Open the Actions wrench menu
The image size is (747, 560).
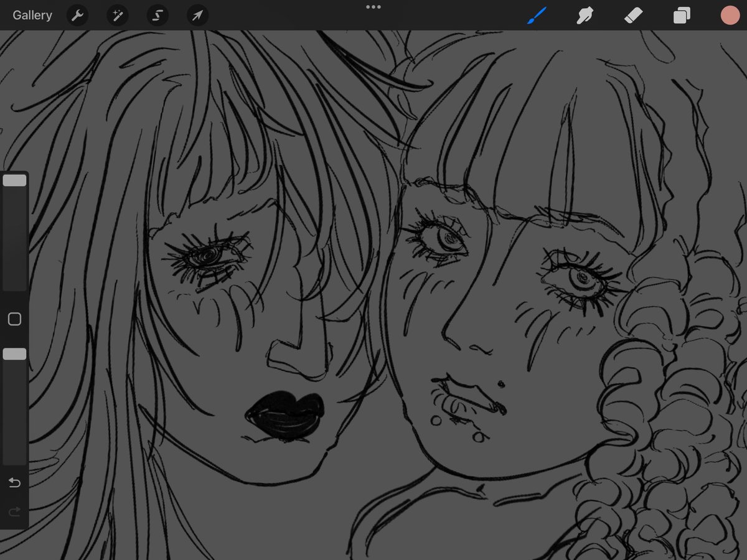coord(77,16)
